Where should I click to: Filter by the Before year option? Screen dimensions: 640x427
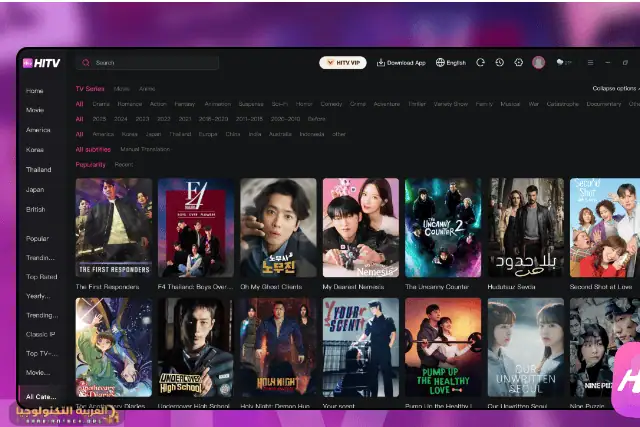(x=316, y=119)
